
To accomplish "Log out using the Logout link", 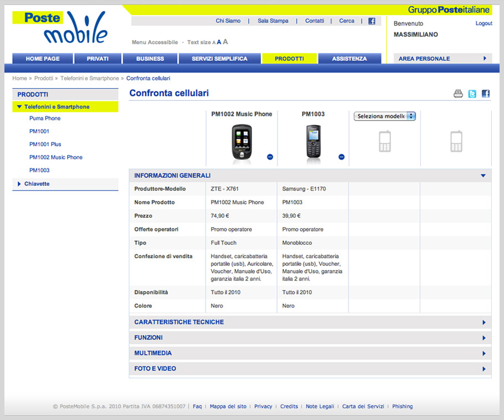I will [x=484, y=23].
